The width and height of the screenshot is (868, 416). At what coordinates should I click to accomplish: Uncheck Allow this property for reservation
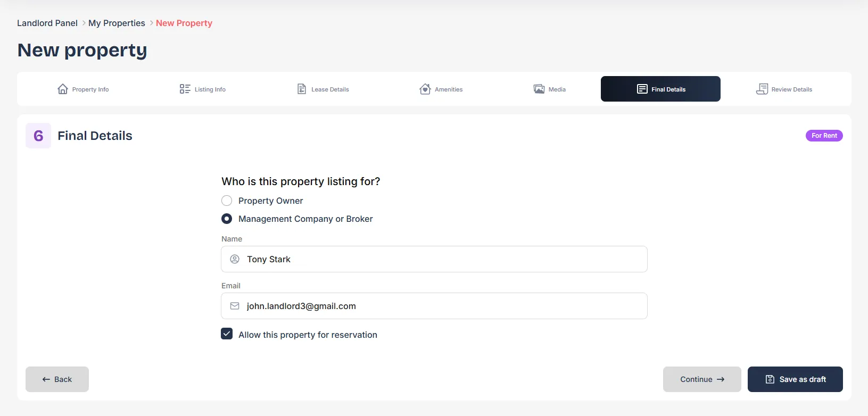227,334
